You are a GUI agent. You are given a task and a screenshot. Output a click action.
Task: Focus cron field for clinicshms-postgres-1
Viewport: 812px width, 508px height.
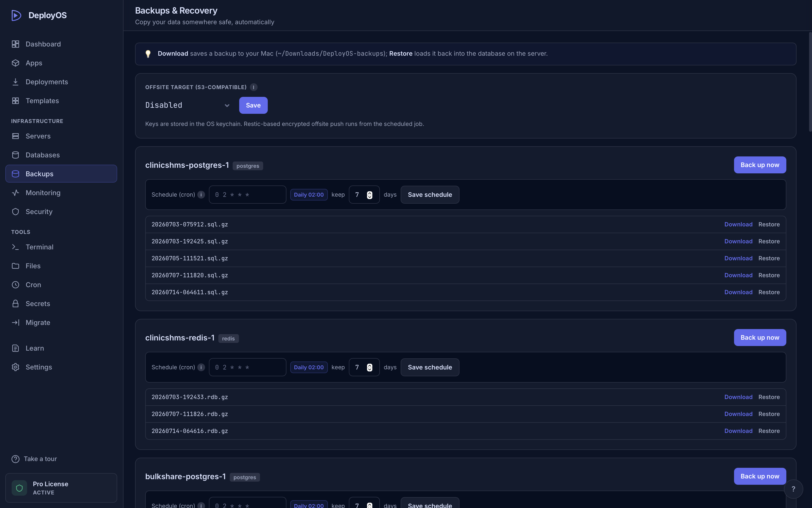pos(248,194)
